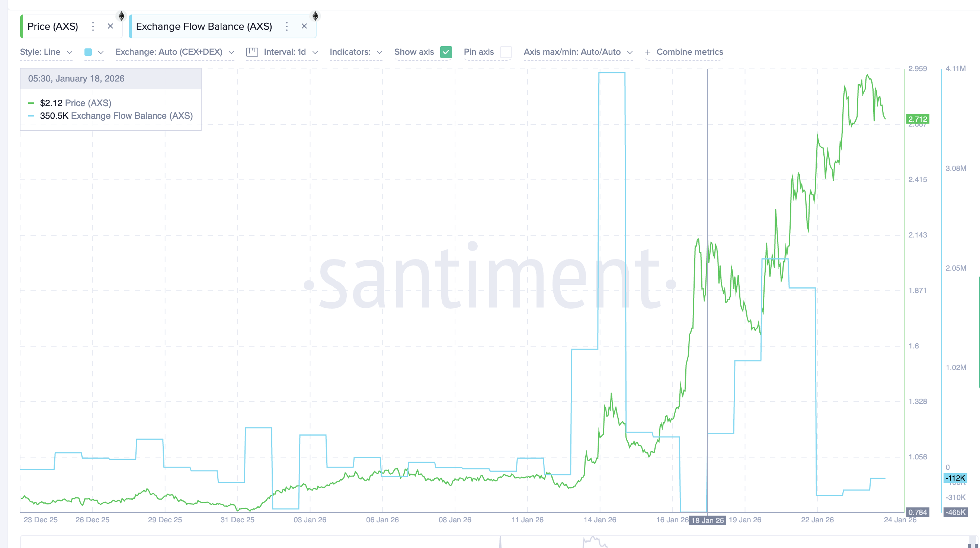Select the Exchange Flow Balance metric chip

point(204,26)
